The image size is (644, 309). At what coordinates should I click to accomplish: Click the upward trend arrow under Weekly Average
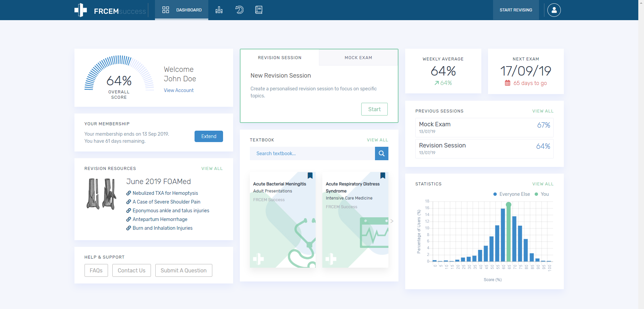click(x=436, y=83)
